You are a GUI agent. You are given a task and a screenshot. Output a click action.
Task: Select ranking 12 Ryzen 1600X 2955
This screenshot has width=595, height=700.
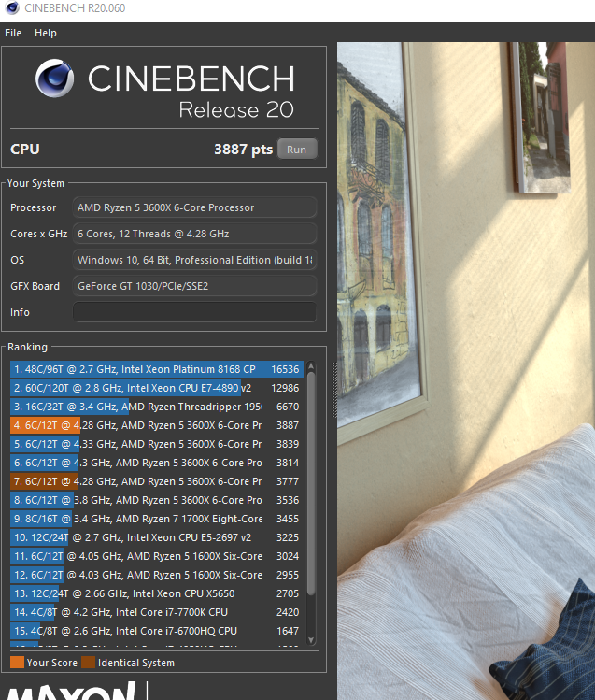click(157, 576)
